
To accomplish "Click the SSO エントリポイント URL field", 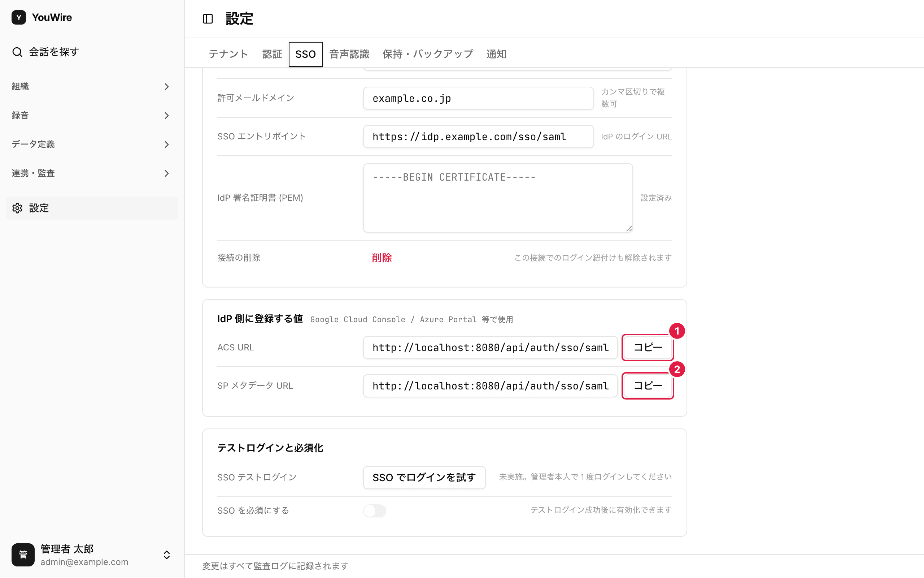I will tap(478, 137).
